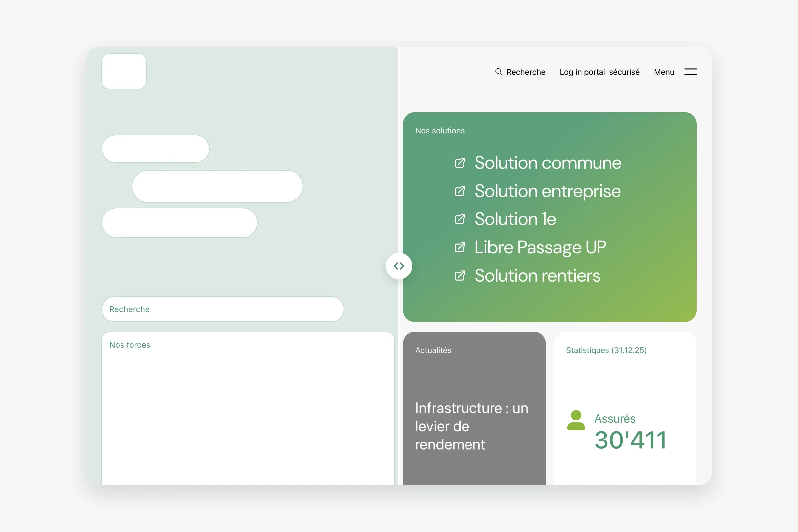The width and height of the screenshot is (798, 532).
Task: Click the magnifier search icon in header
Action: pyautogui.click(x=498, y=72)
